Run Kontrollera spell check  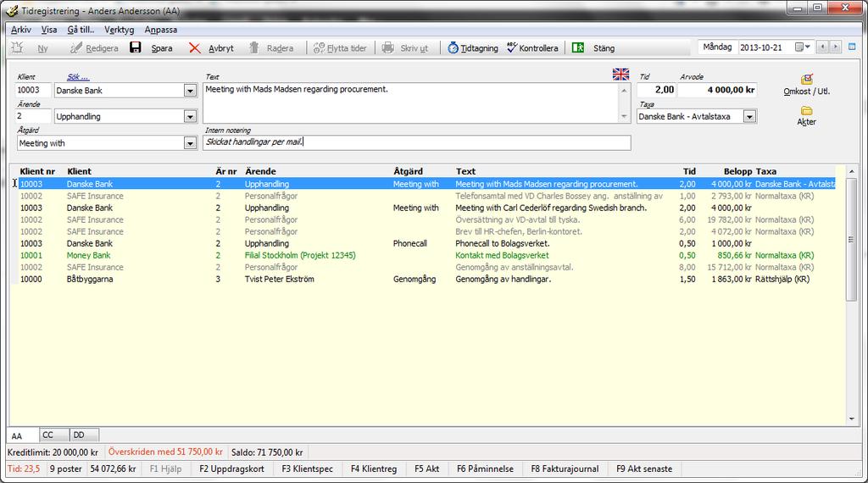(511, 47)
